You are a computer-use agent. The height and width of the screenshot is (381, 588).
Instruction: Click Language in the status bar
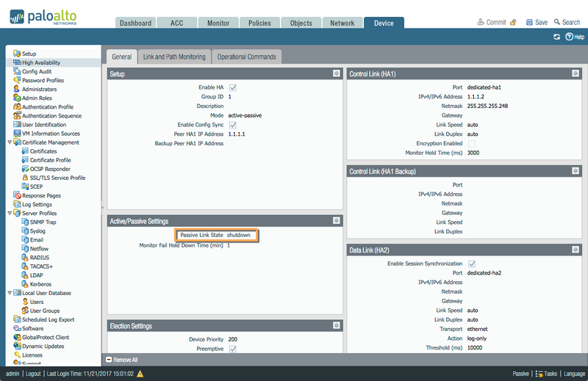coord(574,374)
